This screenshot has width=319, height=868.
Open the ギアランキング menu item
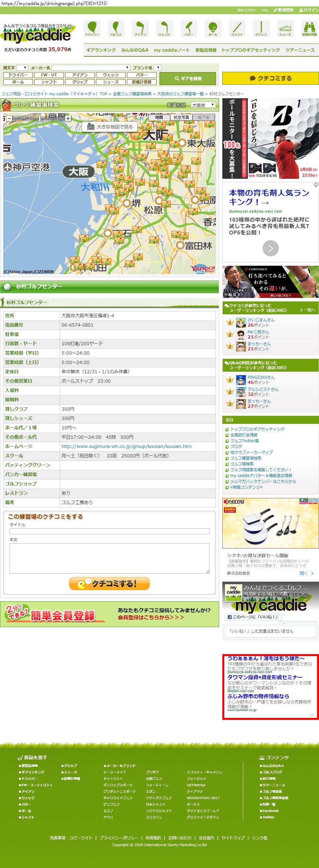point(101,50)
